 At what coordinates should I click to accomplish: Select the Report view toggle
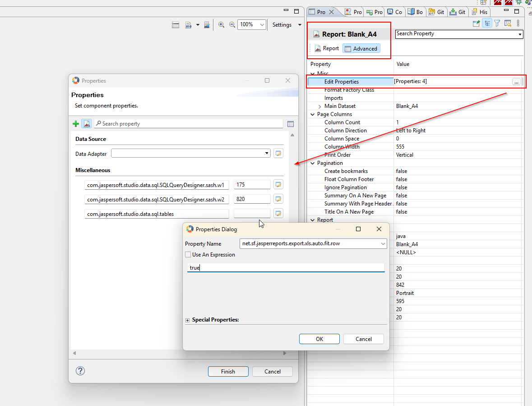tap(327, 48)
